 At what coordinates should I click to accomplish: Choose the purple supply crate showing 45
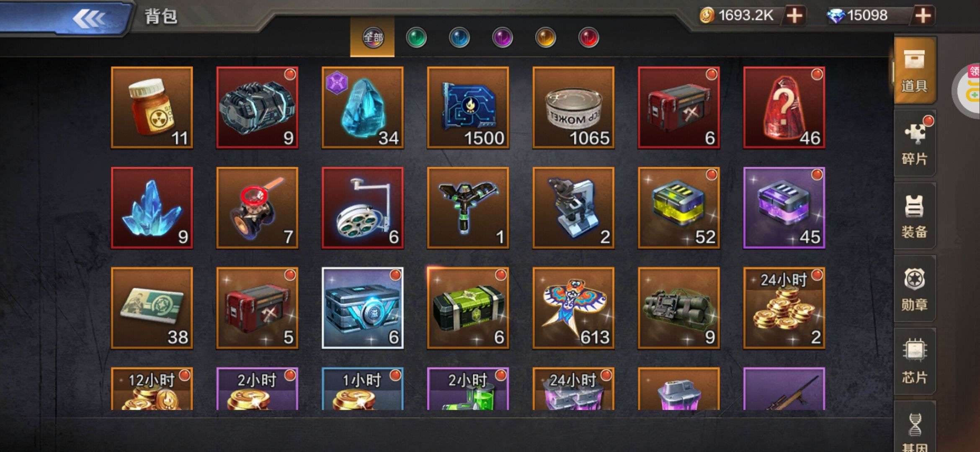click(784, 208)
